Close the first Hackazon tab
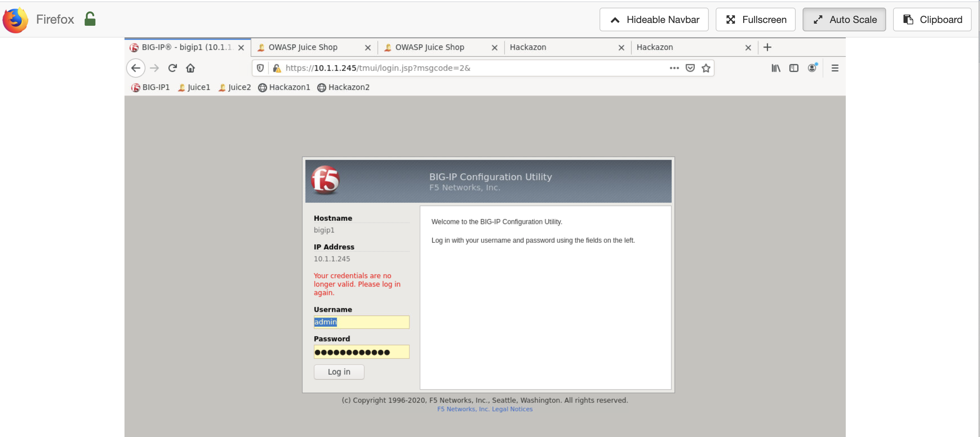The image size is (980, 437). tap(621, 48)
